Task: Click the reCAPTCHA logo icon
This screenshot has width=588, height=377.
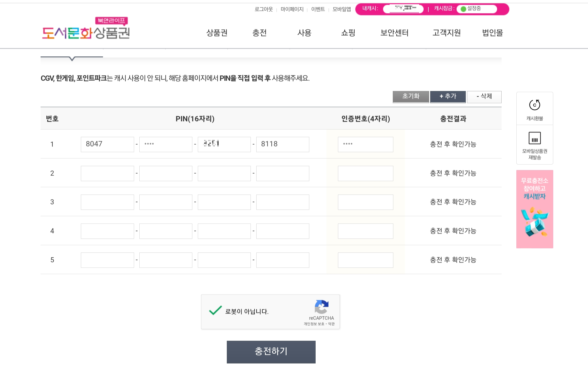Action: (x=321, y=307)
